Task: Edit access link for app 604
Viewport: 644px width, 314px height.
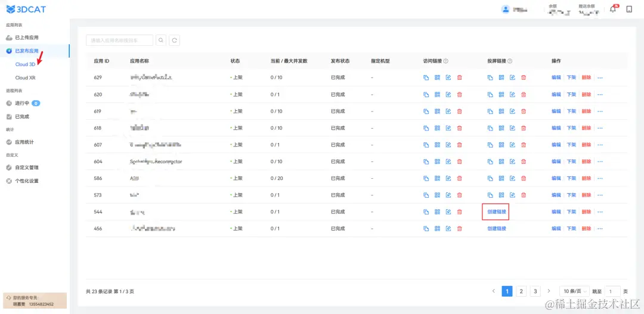Action: [448, 161]
